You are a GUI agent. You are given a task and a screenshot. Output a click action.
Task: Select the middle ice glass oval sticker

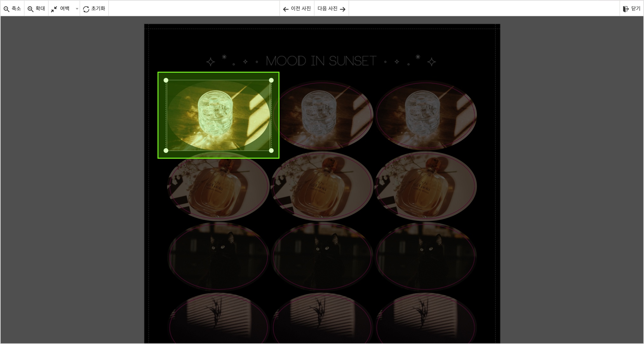(x=322, y=115)
